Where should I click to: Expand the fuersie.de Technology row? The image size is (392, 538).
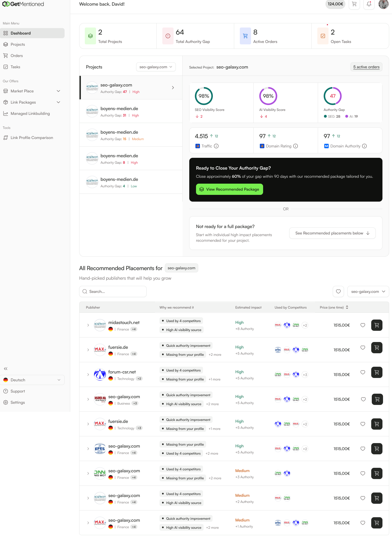(x=88, y=424)
